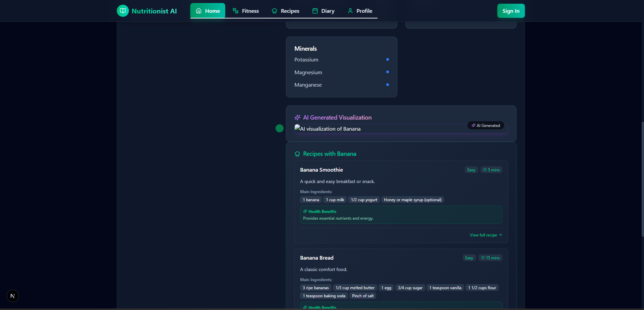The width and height of the screenshot is (644, 310).
Task: Click the '1 banana' ingredient chip
Action: pyautogui.click(x=311, y=200)
